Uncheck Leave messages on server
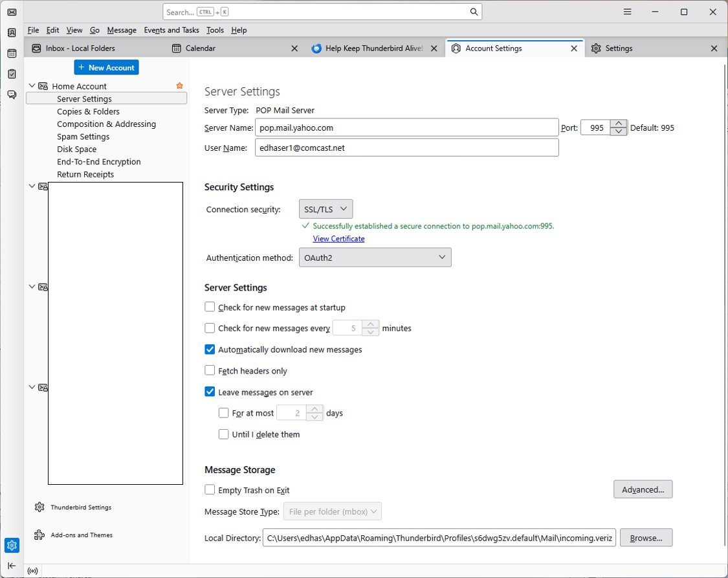Viewport: 728px width, 578px height. [x=210, y=392]
